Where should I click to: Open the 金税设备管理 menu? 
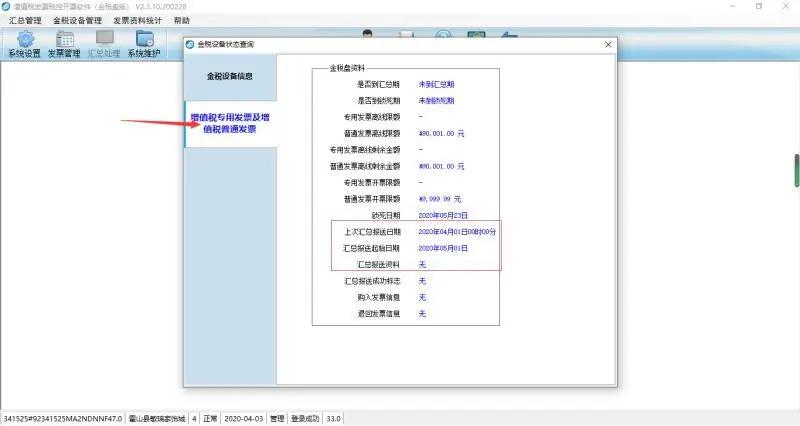(x=78, y=20)
